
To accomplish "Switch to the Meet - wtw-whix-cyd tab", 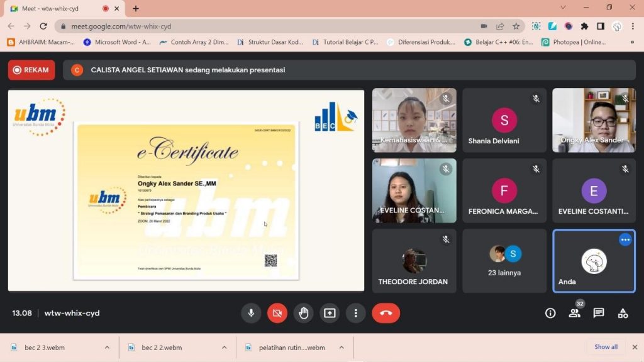I will tap(65, 9).
